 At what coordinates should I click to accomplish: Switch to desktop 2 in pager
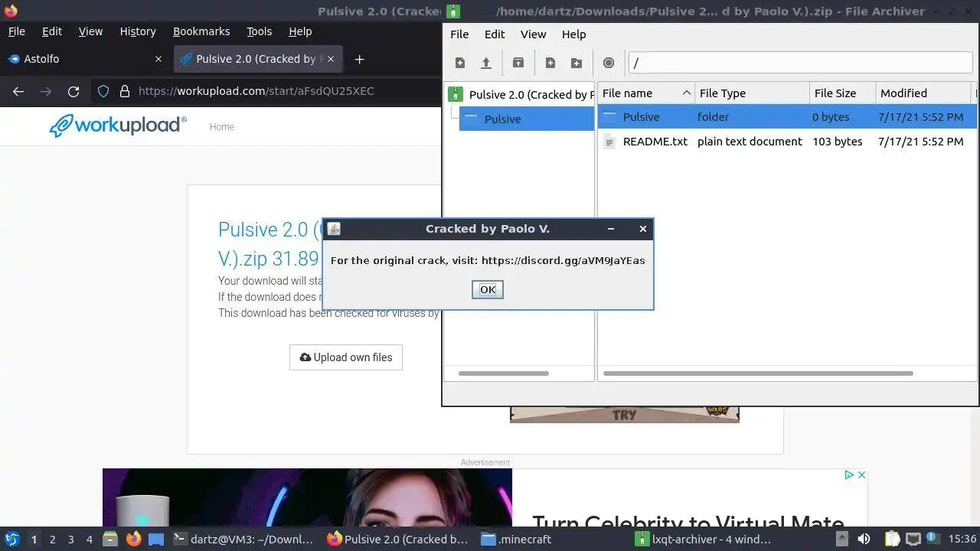click(52, 539)
